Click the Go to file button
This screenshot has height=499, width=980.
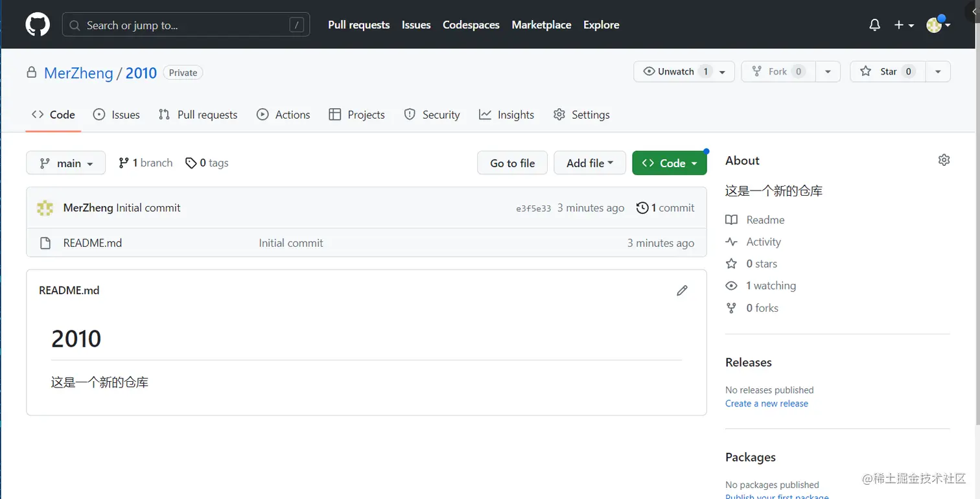[513, 163]
